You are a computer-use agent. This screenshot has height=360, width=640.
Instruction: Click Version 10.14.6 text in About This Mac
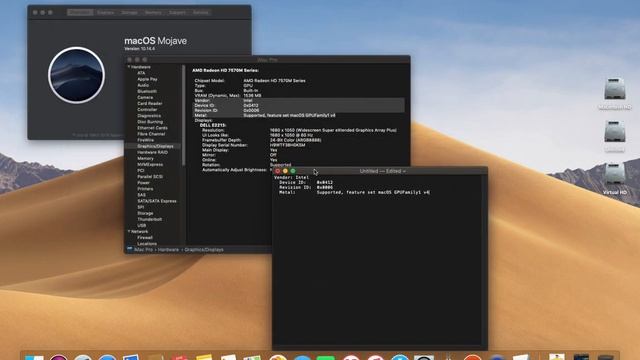click(x=140, y=49)
